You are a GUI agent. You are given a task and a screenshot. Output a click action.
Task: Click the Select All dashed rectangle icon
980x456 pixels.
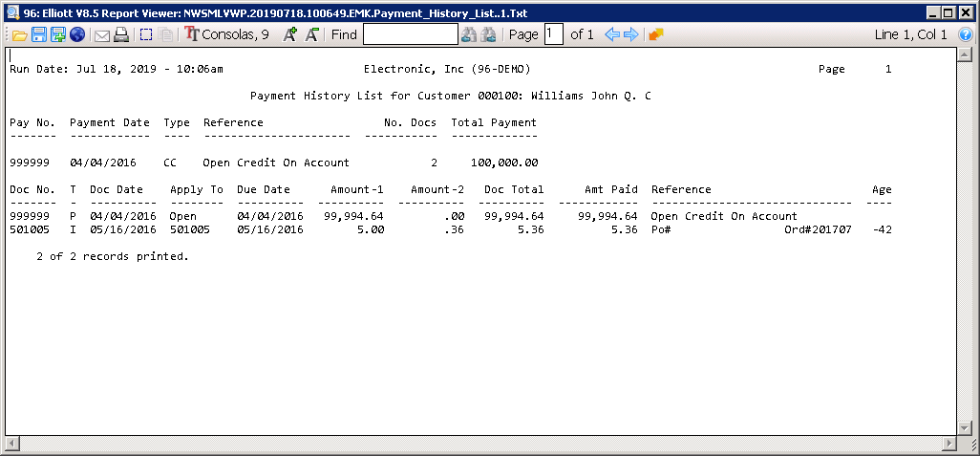click(x=146, y=35)
